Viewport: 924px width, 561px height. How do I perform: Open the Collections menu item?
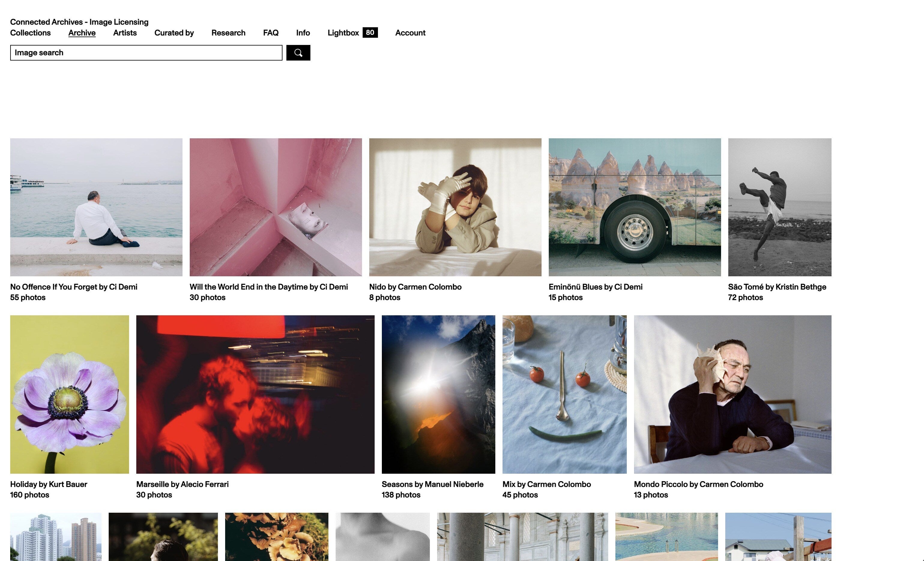click(x=30, y=33)
